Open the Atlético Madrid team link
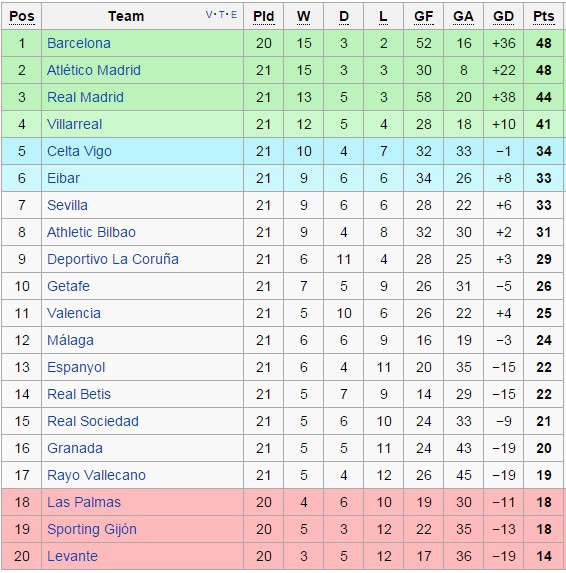The image size is (566, 573). coord(94,70)
